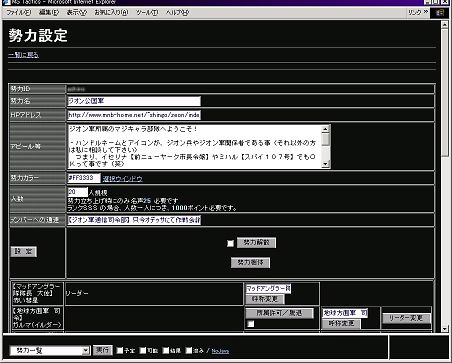Open the お気に入り(A) menu
Screen dimensions: 452x363
111,13
